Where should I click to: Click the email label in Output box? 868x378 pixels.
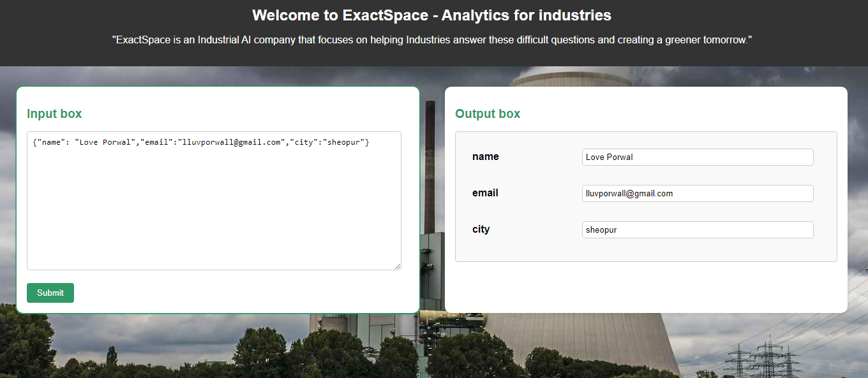pos(485,193)
